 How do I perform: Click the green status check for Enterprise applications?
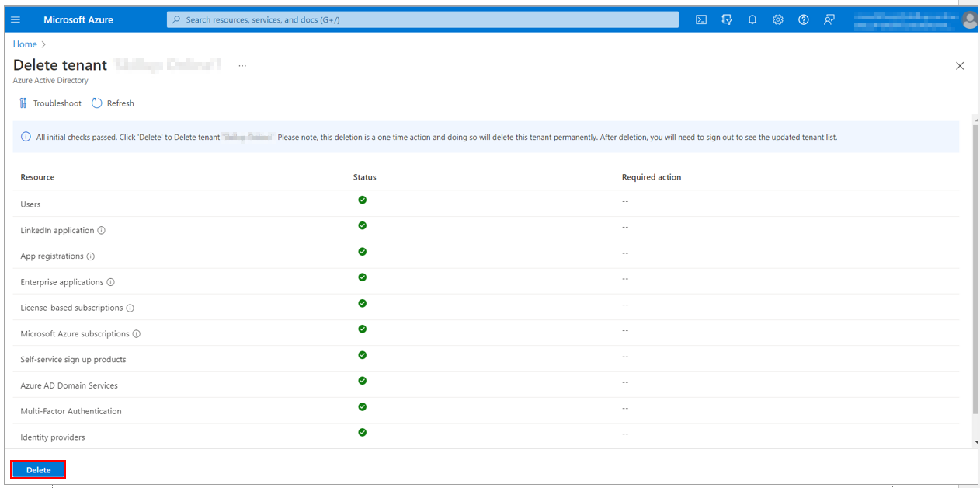[363, 277]
